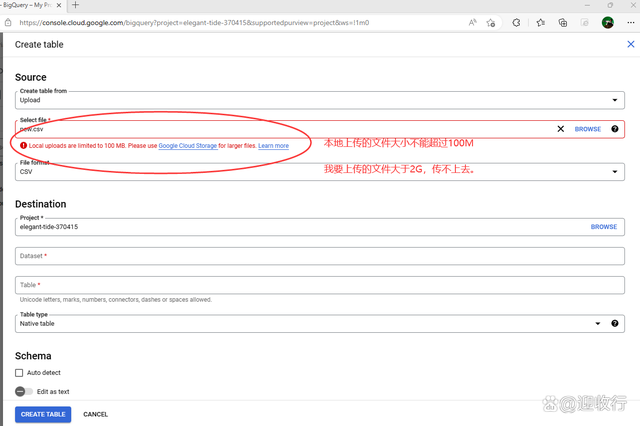Clear the selected new.csv file
Screen dimensions: 640x426
pos(560,129)
